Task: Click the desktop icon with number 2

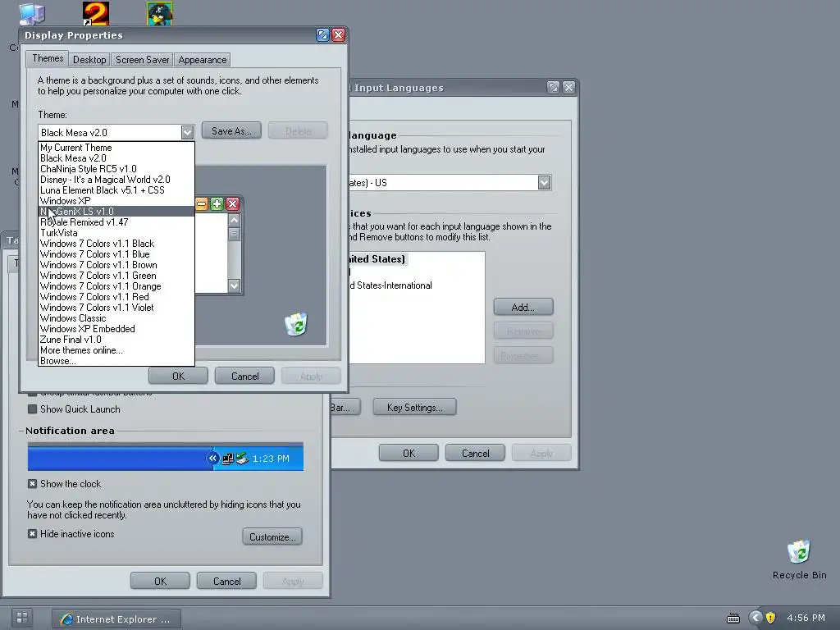Action: tap(96, 13)
